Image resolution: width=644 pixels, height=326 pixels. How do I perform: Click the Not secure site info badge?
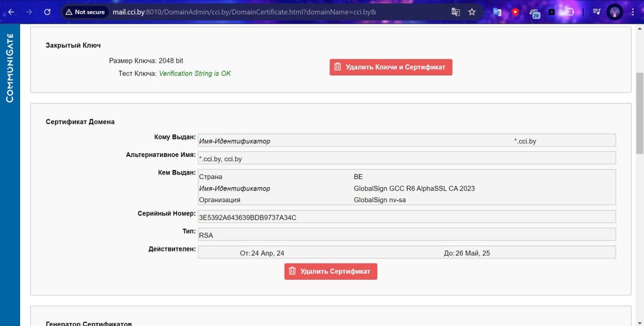pyautogui.click(x=85, y=12)
